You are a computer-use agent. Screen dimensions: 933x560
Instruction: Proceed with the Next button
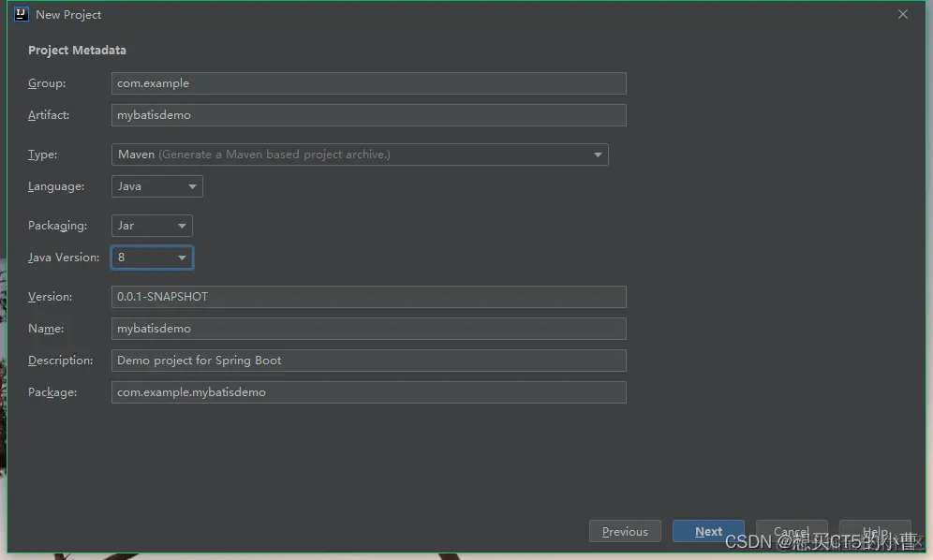point(708,531)
